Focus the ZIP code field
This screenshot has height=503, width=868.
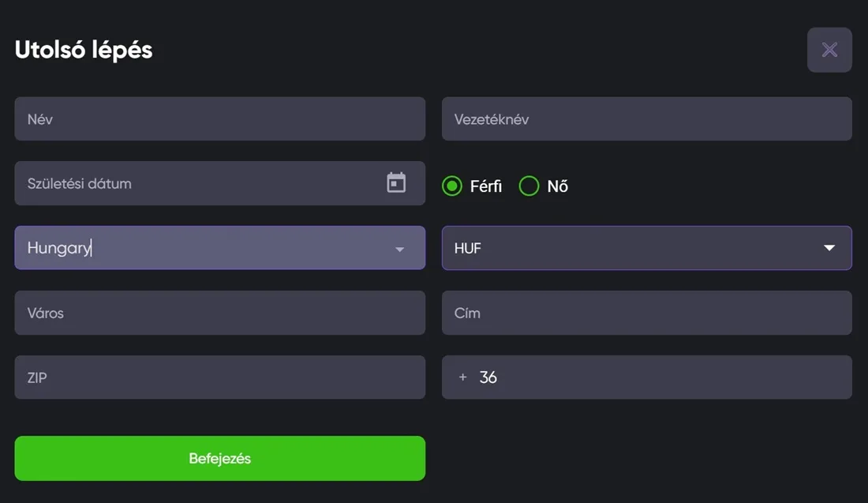219,377
